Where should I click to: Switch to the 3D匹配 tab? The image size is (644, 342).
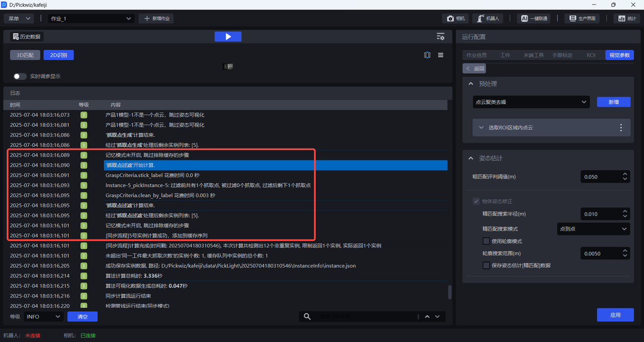[x=25, y=55]
